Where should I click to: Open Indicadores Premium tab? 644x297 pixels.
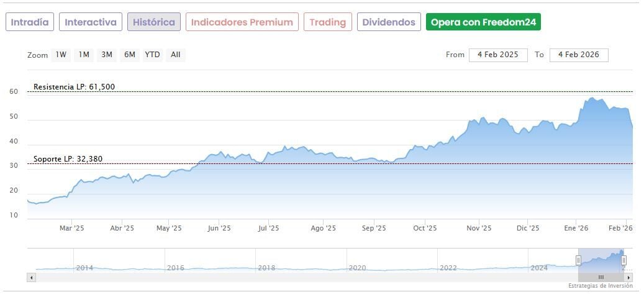242,22
